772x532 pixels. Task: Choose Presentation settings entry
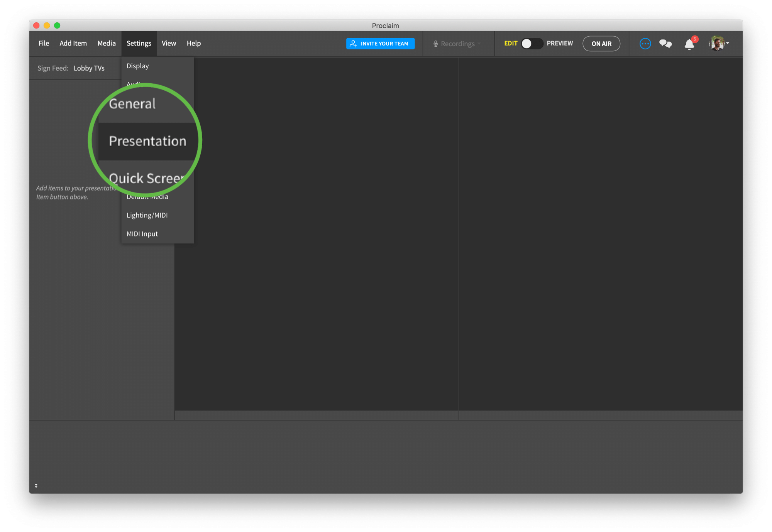[147, 141]
